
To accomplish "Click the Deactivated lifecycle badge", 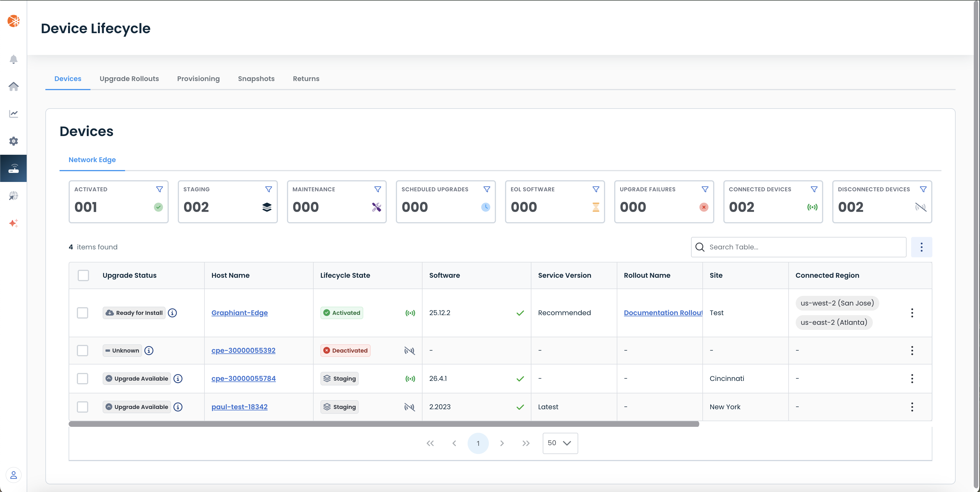I will coord(345,351).
